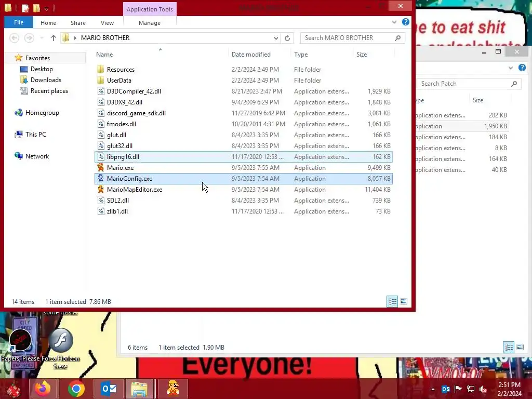The height and width of the screenshot is (399, 532).
Task: Open Recent places in the navigation pane
Action: tap(49, 90)
